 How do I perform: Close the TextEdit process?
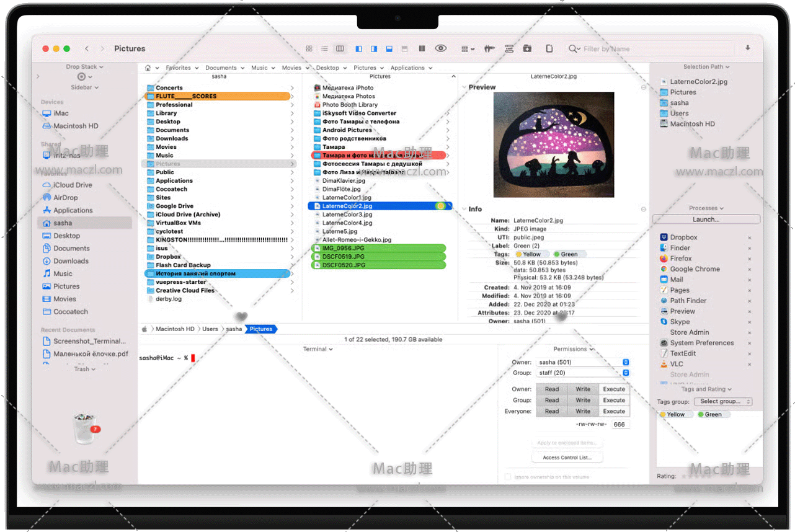click(x=749, y=353)
